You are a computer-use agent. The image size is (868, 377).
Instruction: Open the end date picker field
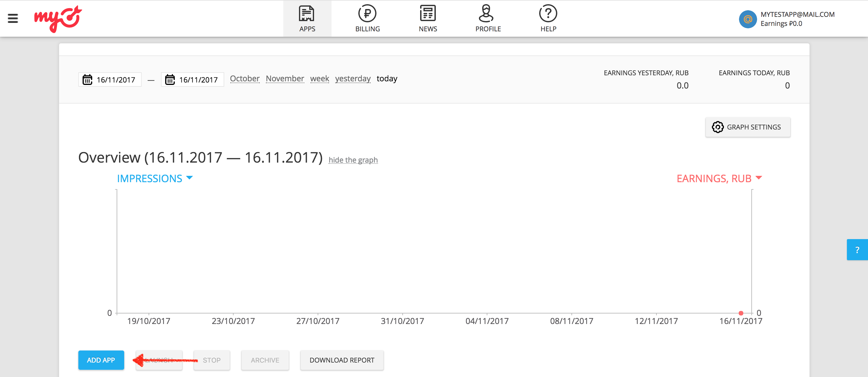click(192, 80)
